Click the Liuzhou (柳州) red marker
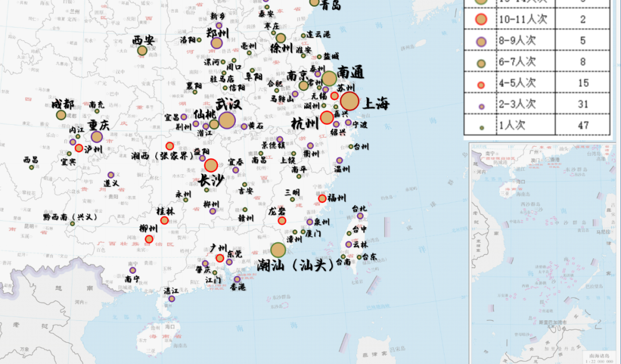Screen dimensions: 621x364 tap(149, 239)
